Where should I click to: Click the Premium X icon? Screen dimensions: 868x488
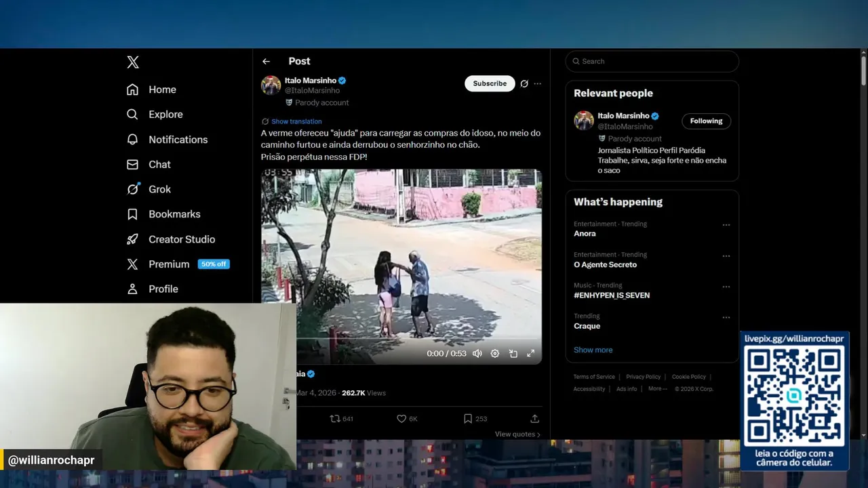(132, 264)
